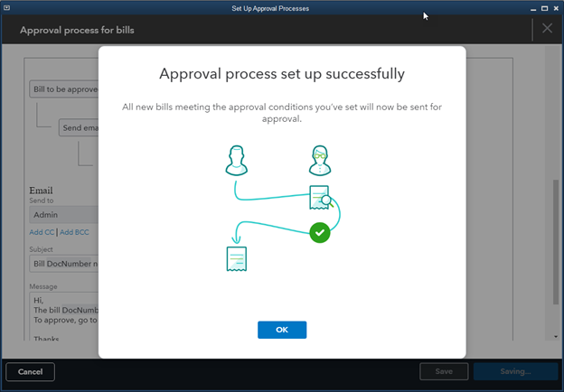
Task: Click the submitter person icon in illustration
Action: 235,161
